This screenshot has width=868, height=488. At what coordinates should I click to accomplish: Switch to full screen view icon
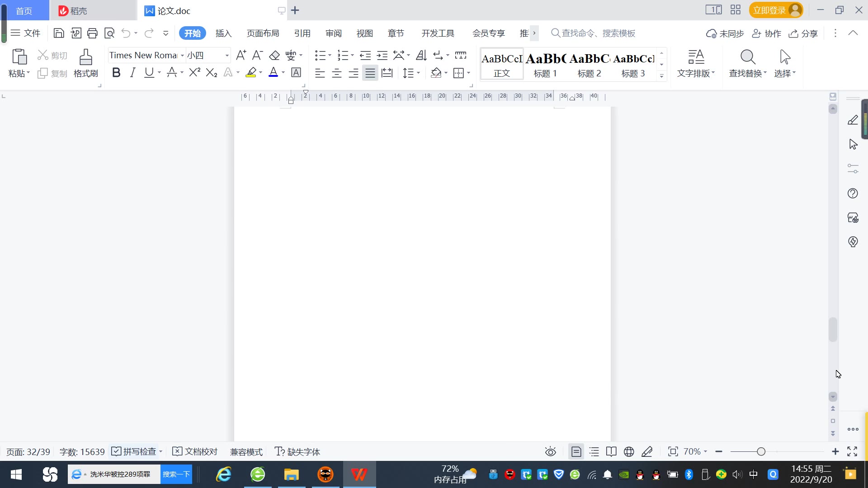[852, 451]
